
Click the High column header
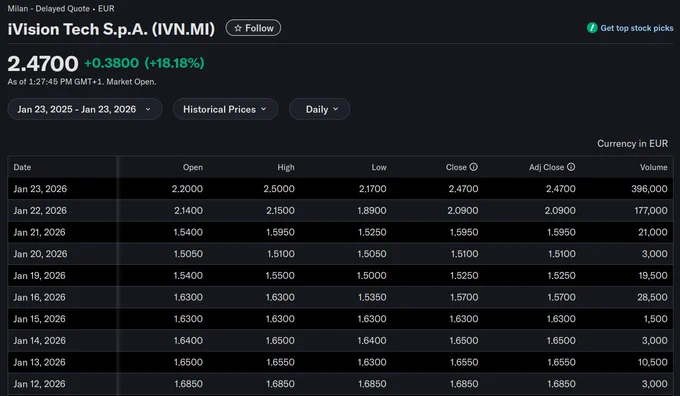coord(286,167)
